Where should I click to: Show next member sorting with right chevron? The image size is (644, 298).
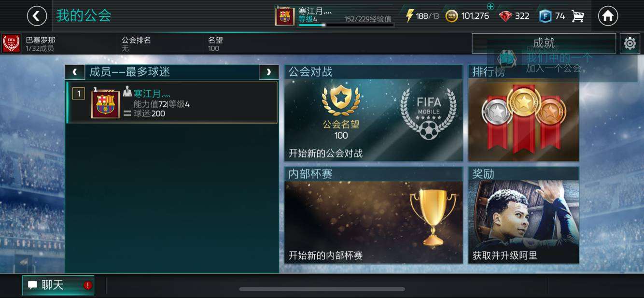269,72
